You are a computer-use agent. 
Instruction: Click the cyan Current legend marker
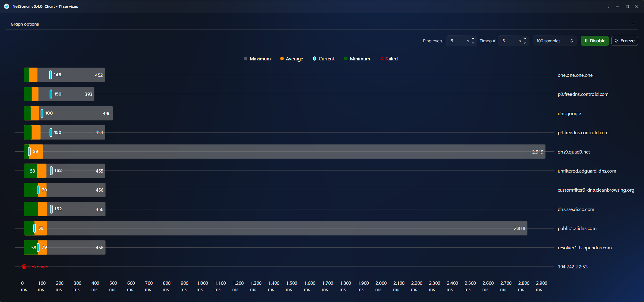click(315, 59)
